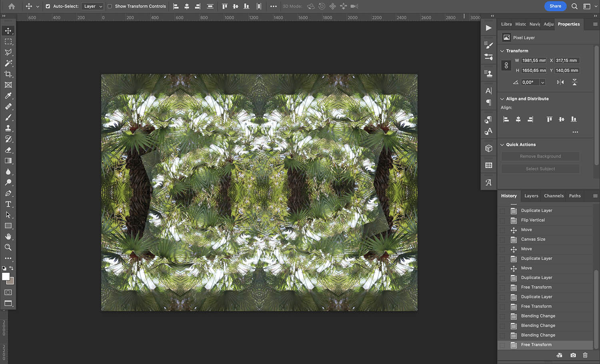This screenshot has width=600, height=364.
Task: Switch to the Channels tab
Action: point(554,196)
